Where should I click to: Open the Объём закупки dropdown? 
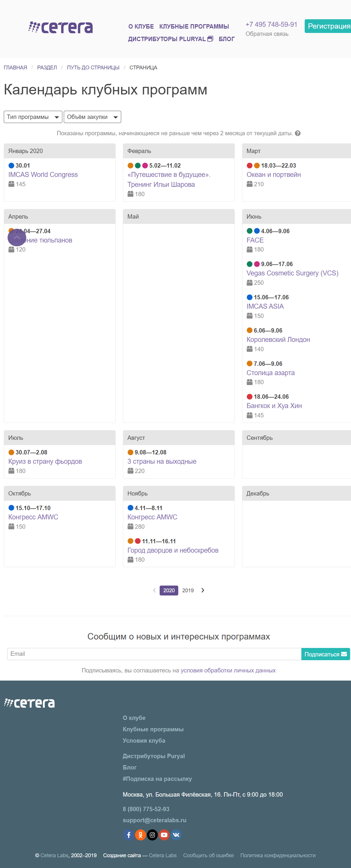(x=92, y=117)
